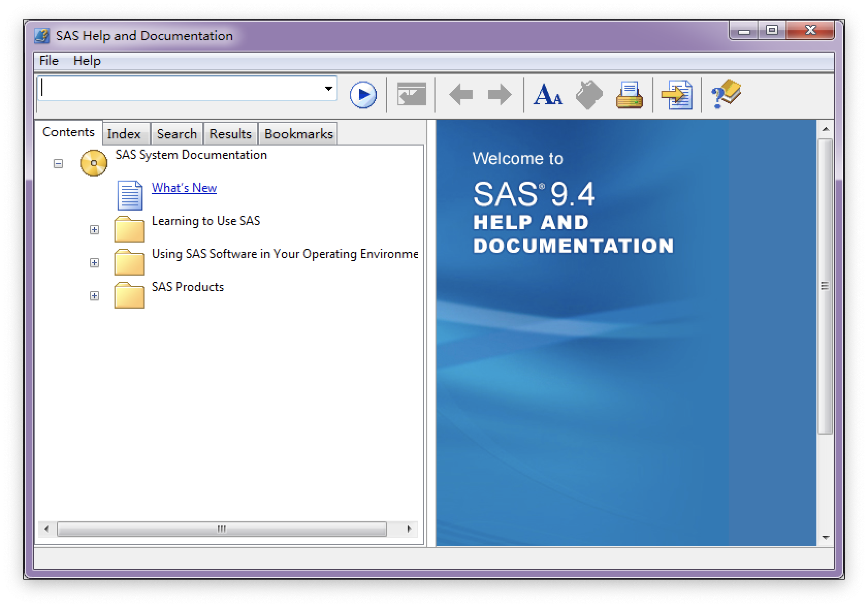
Task: Click the welcome page scroll down arrow
Action: coord(825,538)
